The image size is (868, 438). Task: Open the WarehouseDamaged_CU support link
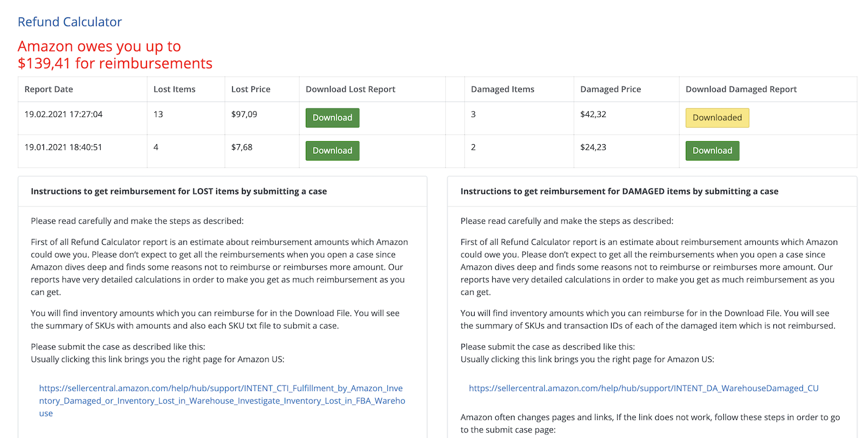coord(644,388)
